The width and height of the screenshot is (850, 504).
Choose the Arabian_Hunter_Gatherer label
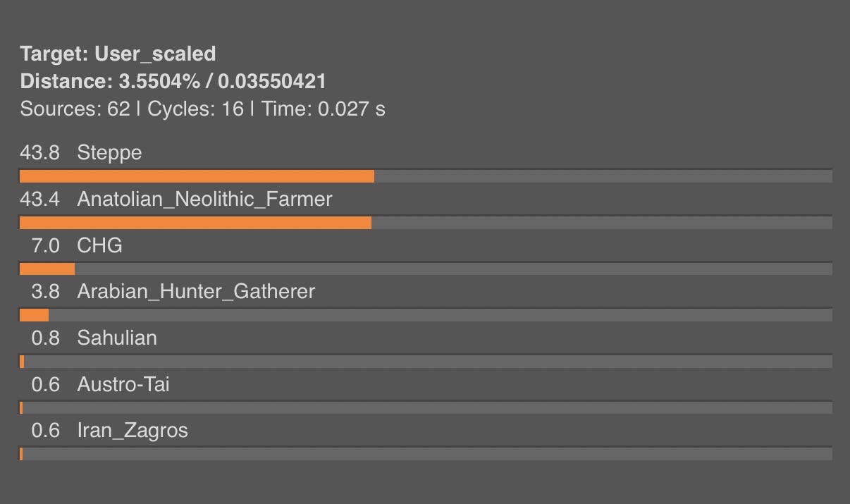tap(196, 292)
